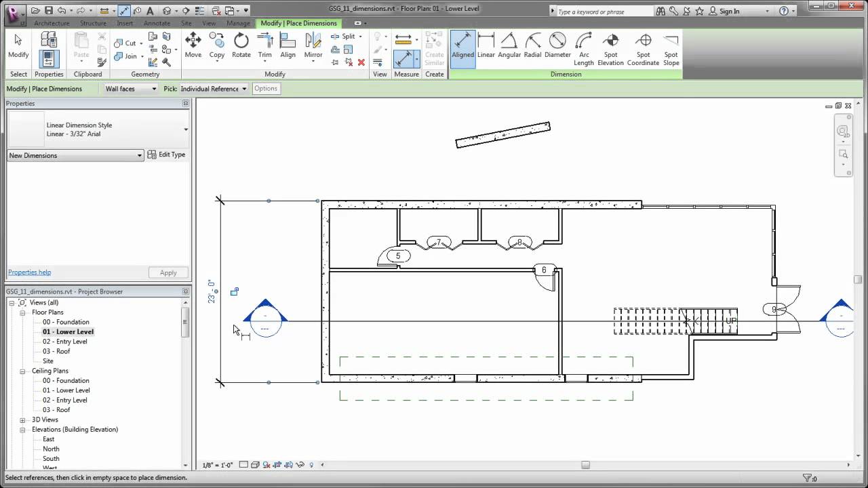Click the Default 3D View house icon
This screenshot has width=868, height=488.
[x=167, y=11]
